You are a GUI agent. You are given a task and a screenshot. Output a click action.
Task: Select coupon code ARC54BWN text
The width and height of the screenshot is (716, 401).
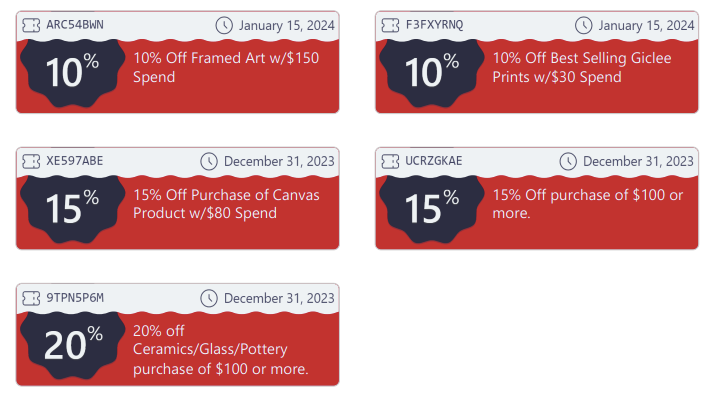76,24
